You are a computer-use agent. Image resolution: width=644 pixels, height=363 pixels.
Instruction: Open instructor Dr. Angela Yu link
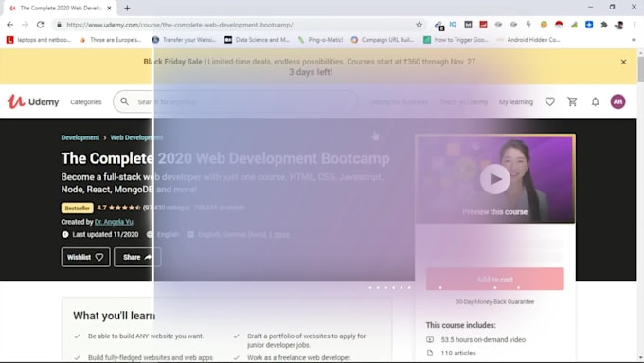114,222
